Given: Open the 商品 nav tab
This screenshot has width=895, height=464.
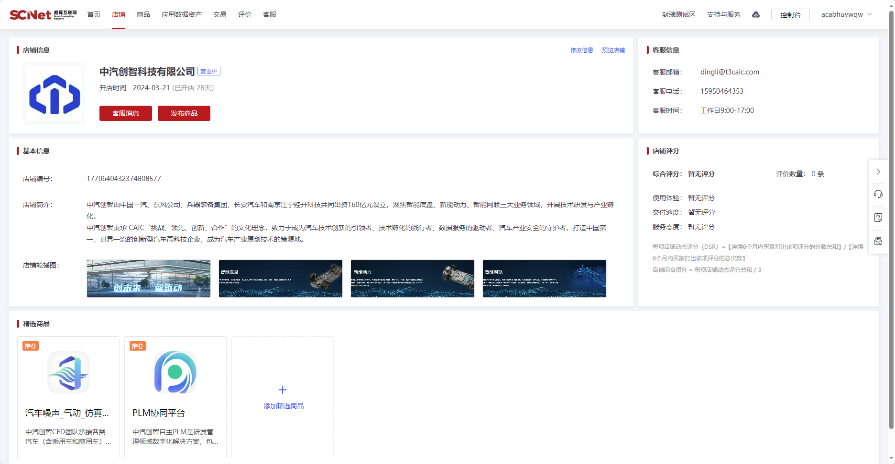Looking at the screenshot, I should point(143,15).
